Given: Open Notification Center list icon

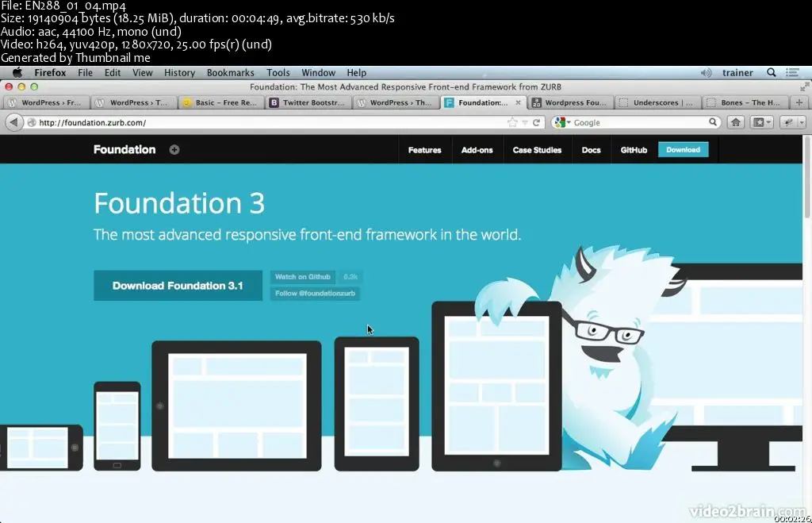Looking at the screenshot, I should tap(792, 72).
